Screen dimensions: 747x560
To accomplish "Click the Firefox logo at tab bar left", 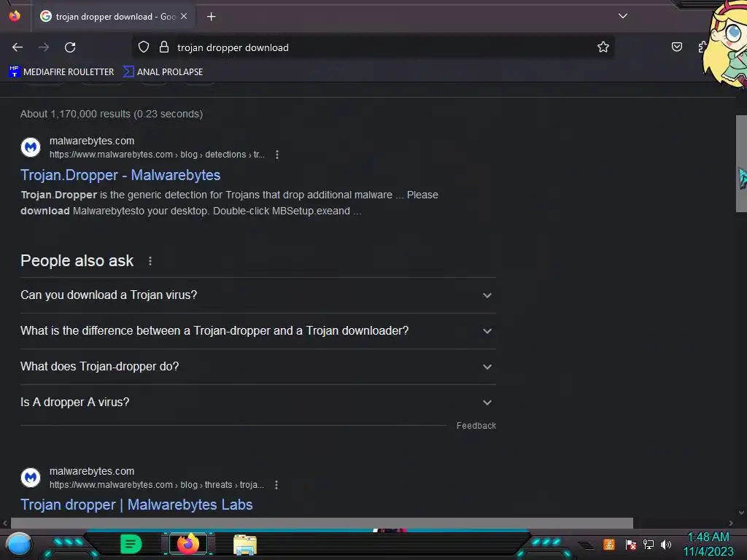I will 15,16.
